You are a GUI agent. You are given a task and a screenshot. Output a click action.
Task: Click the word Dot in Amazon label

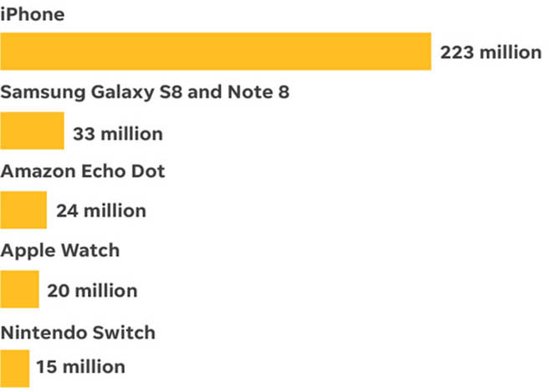148,171
